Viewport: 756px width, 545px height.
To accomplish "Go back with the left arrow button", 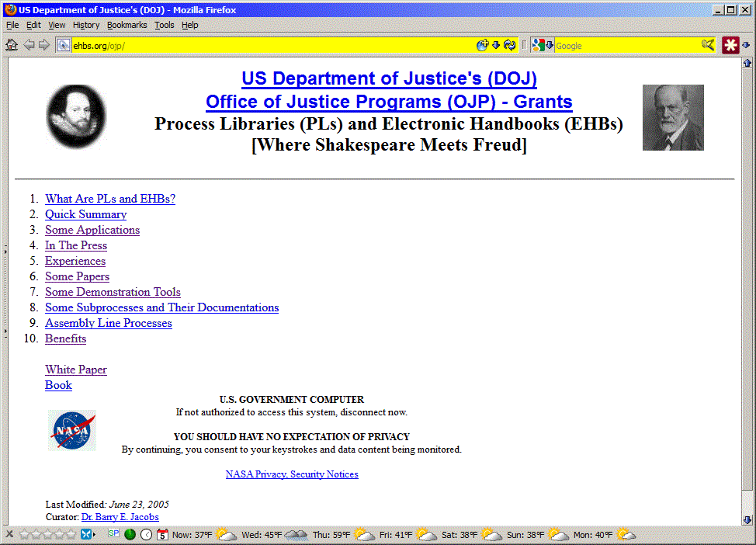I will (29, 45).
